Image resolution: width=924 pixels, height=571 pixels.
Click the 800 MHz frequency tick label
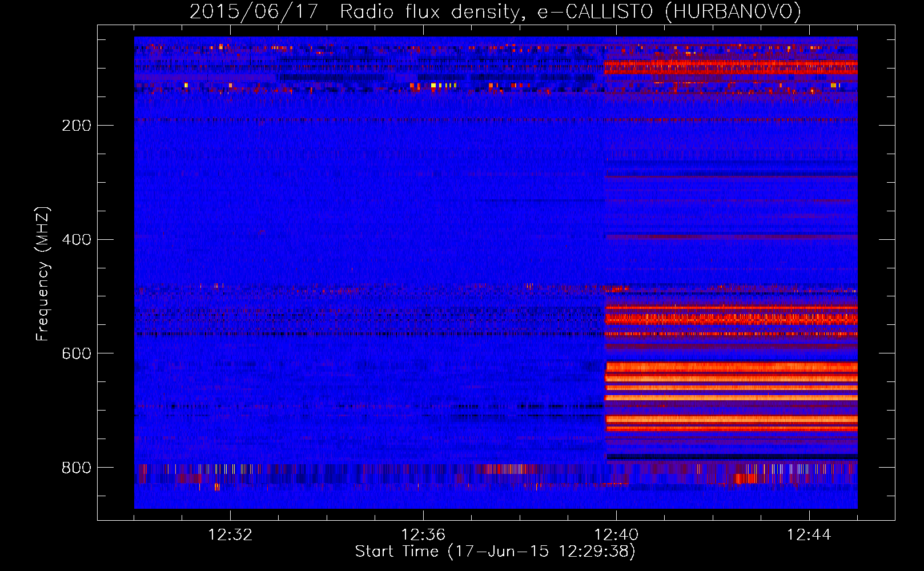tap(77, 468)
